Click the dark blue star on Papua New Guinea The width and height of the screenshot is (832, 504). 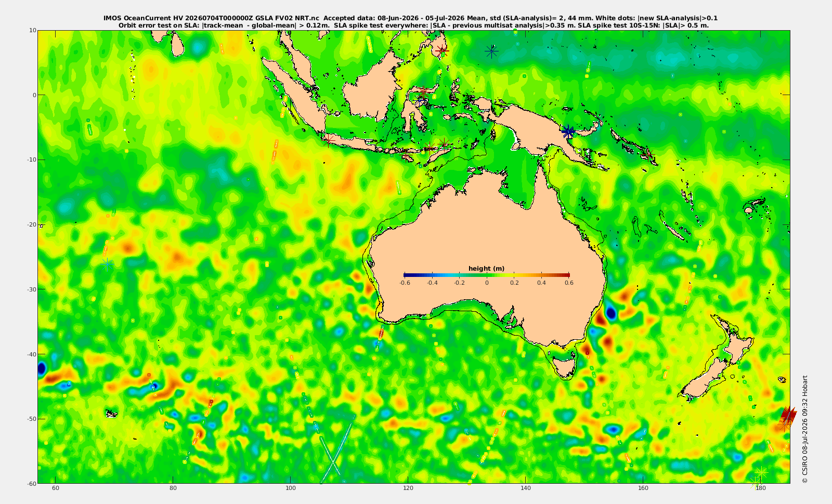568,131
